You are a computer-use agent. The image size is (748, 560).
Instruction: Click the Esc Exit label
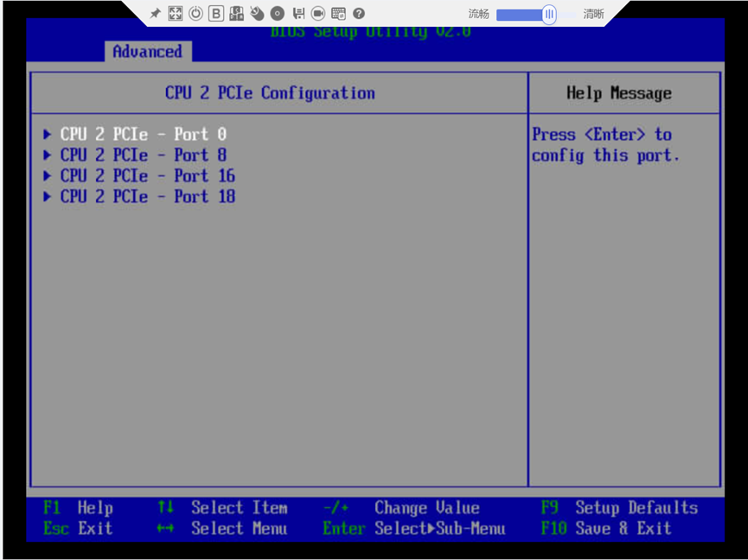click(x=78, y=528)
